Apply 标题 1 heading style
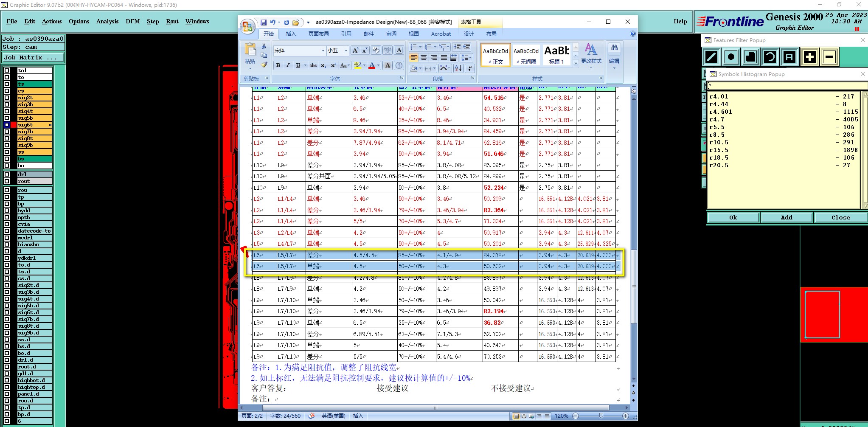This screenshot has width=868, height=427. tap(556, 56)
